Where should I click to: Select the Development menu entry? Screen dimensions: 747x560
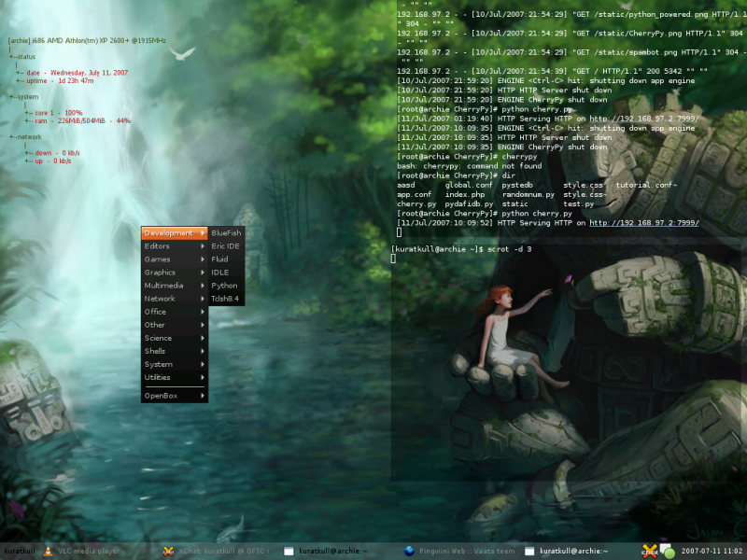point(175,232)
